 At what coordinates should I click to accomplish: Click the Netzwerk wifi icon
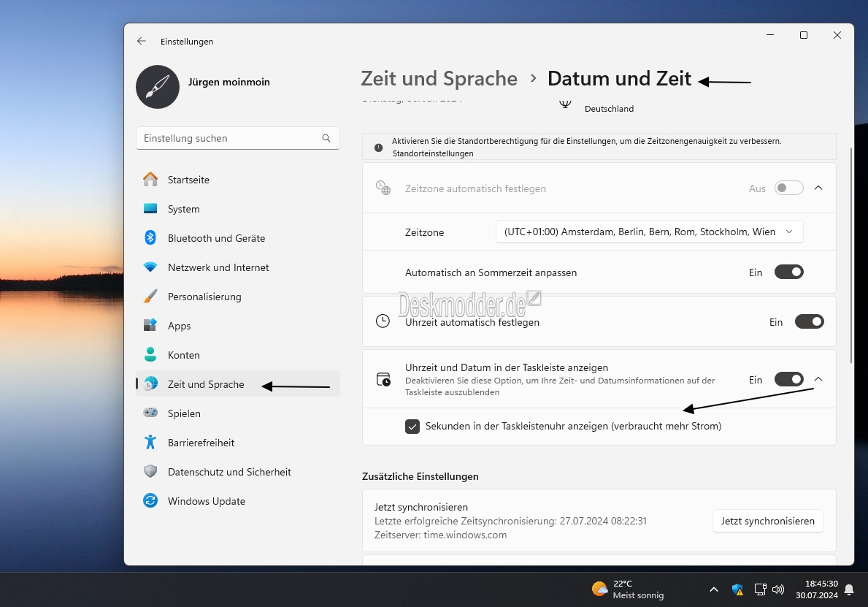pos(150,267)
